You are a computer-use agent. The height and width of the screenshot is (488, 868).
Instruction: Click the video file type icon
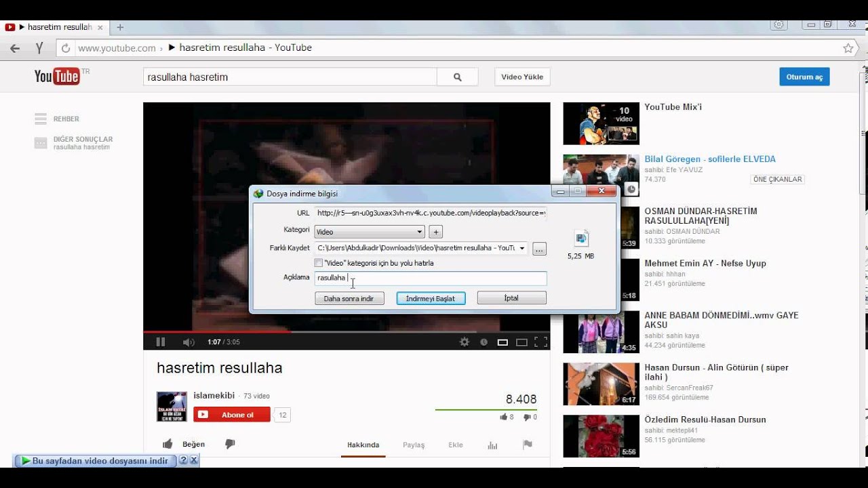click(581, 238)
